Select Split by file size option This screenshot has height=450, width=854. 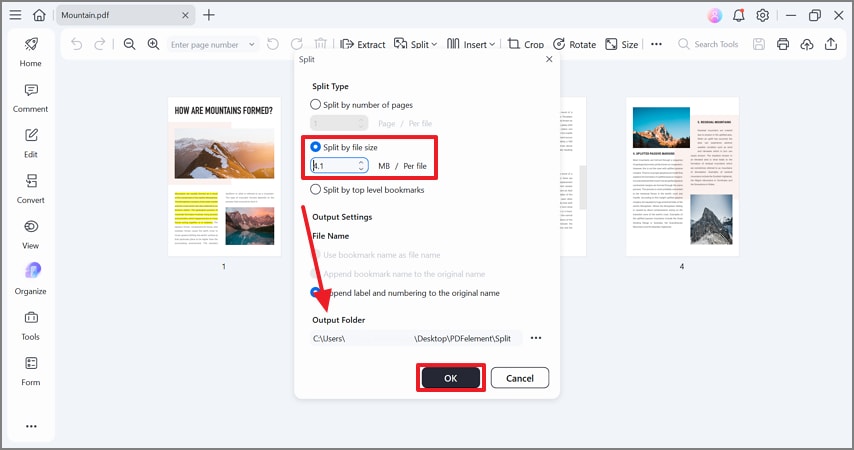(344, 147)
